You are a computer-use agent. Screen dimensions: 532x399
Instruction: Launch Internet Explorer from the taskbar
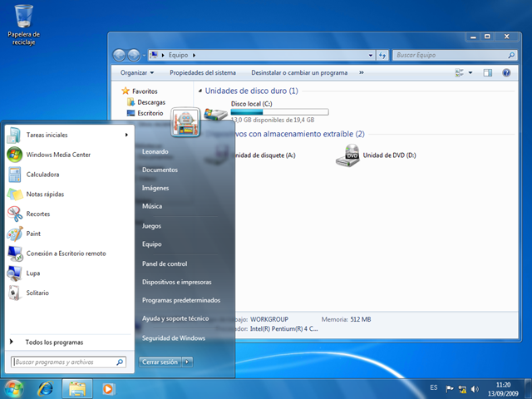point(46,389)
